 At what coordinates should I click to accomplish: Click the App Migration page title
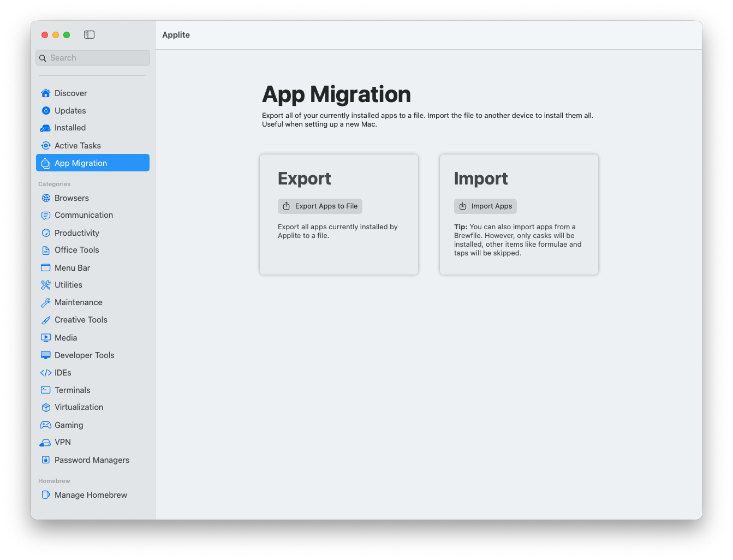click(336, 94)
